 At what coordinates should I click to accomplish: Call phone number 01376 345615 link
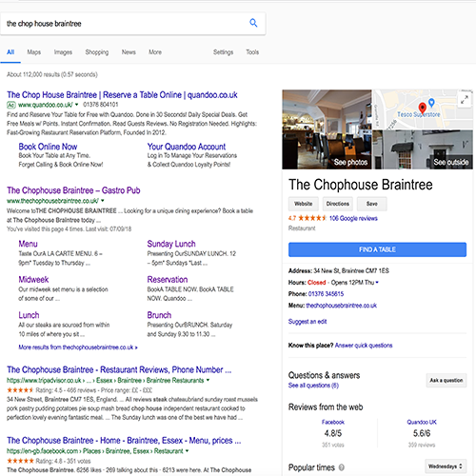[326, 294]
